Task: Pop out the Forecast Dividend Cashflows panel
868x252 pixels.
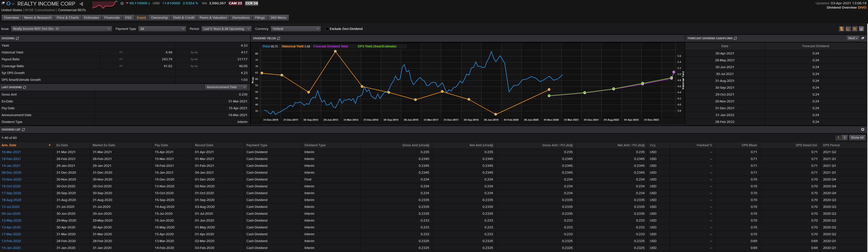Action: tap(863, 38)
